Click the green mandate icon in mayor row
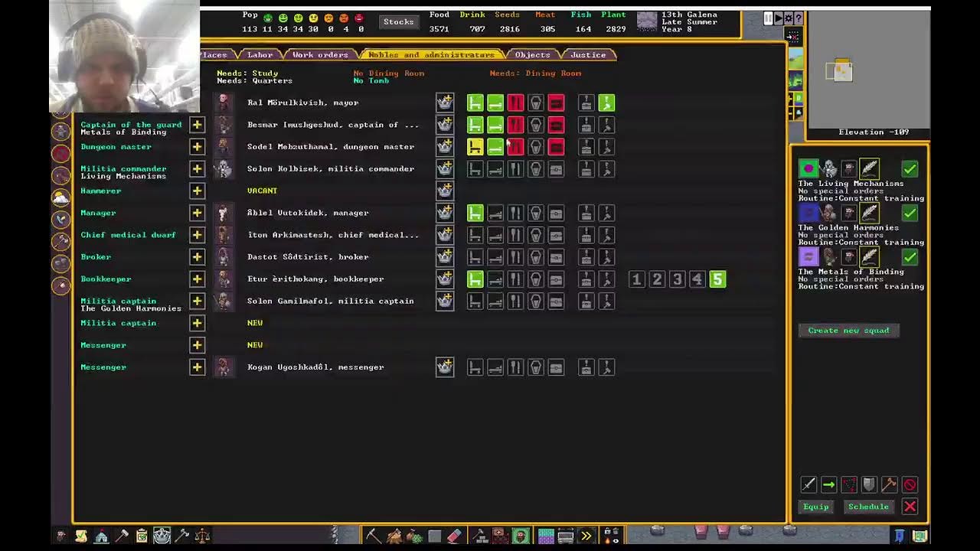The width and height of the screenshot is (980, 551). pos(606,103)
